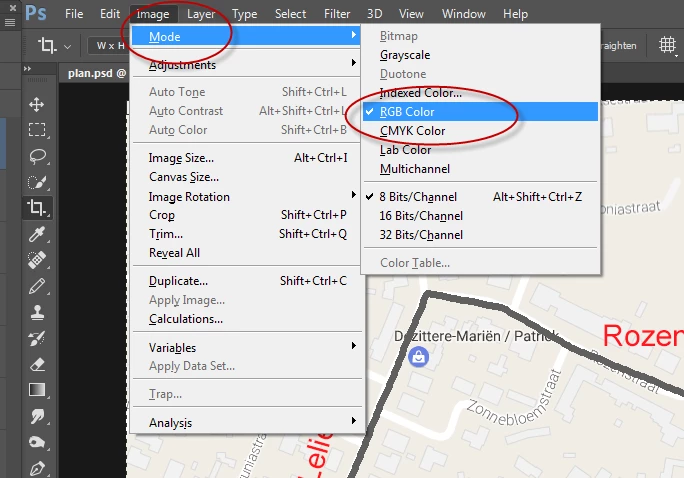Screen dimensions: 684x478
Task: Select the Pencil tool
Action: point(37,286)
